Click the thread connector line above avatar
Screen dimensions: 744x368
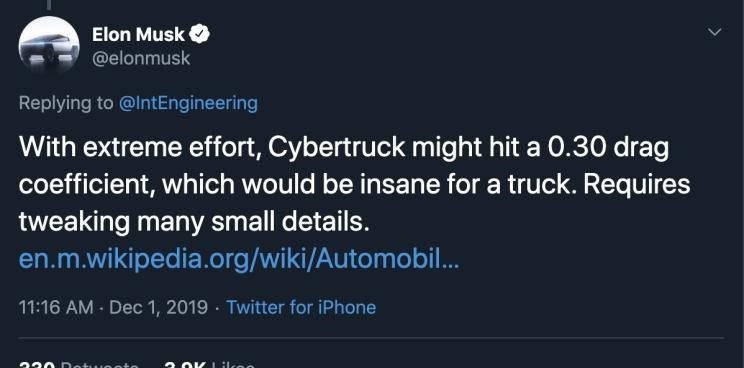click(x=48, y=5)
